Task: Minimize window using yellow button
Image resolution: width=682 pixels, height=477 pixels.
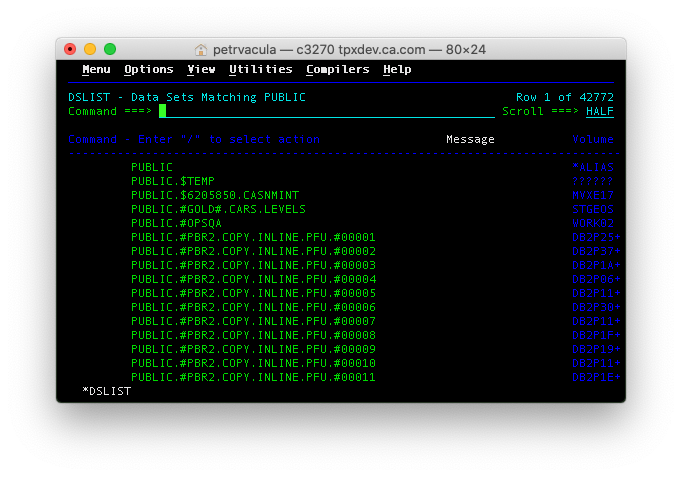Action: 90,49
